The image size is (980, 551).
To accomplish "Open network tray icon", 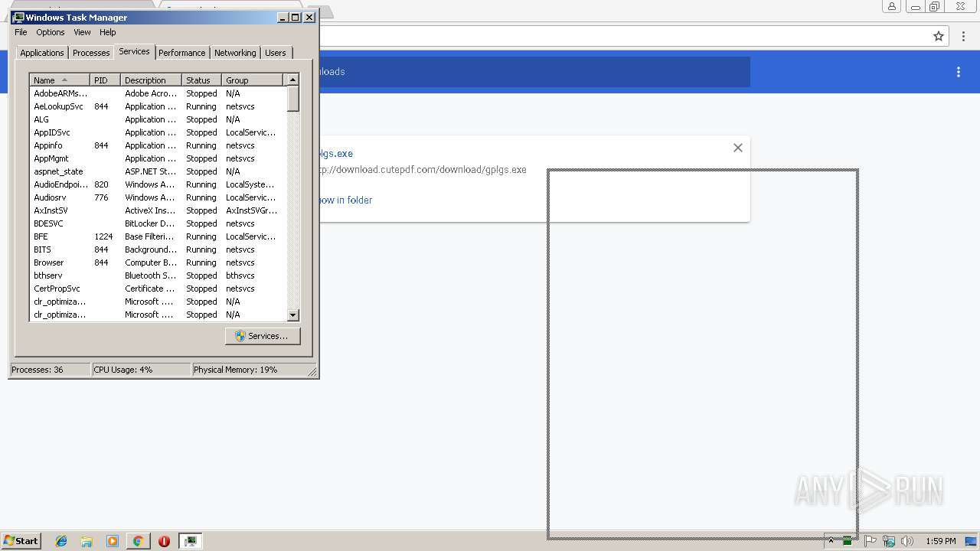I will click(889, 541).
